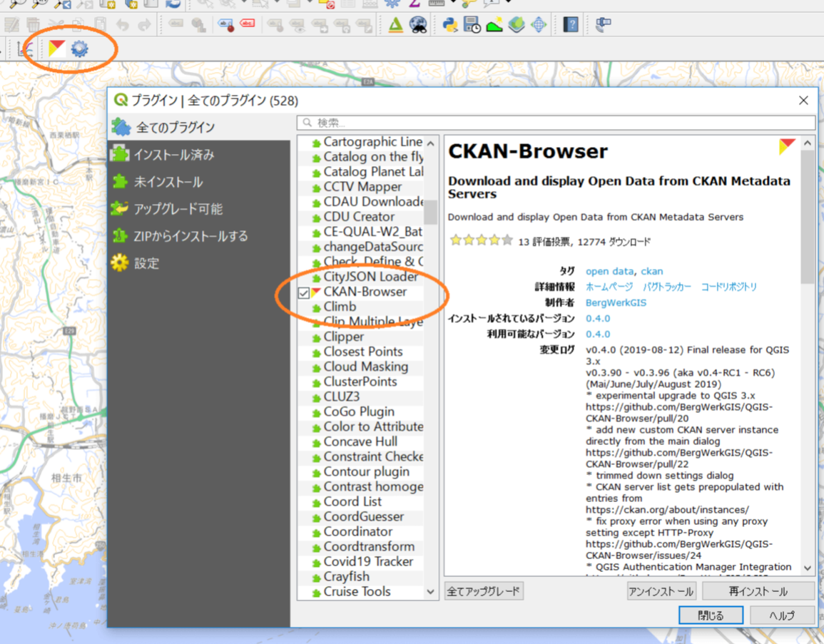Select 'CityJSON Loader' in plugin list
The image size is (824, 644).
click(370, 276)
